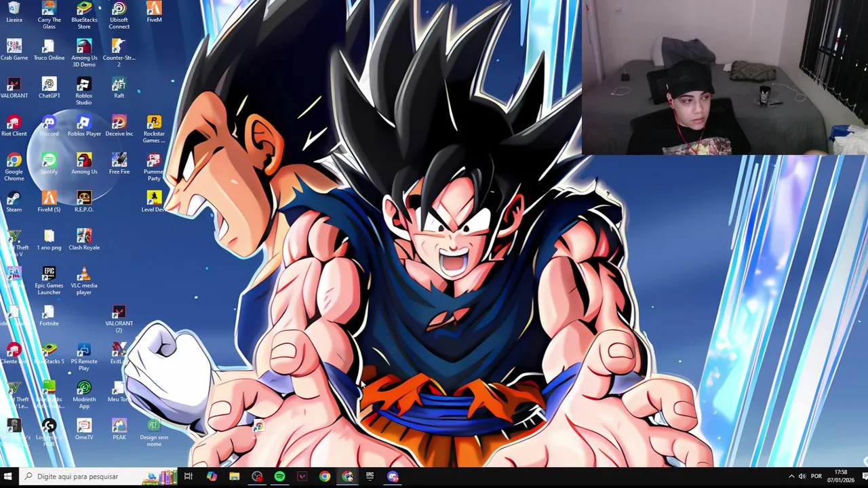Open Rockstar Games launcher shortcut
This screenshot has height=488, width=868.
[x=154, y=129]
